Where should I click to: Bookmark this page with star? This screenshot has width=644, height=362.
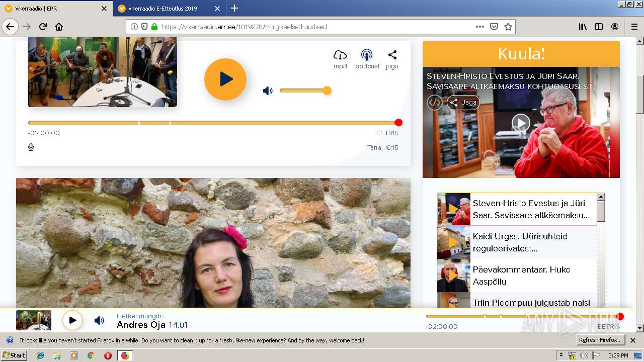pyautogui.click(x=508, y=27)
